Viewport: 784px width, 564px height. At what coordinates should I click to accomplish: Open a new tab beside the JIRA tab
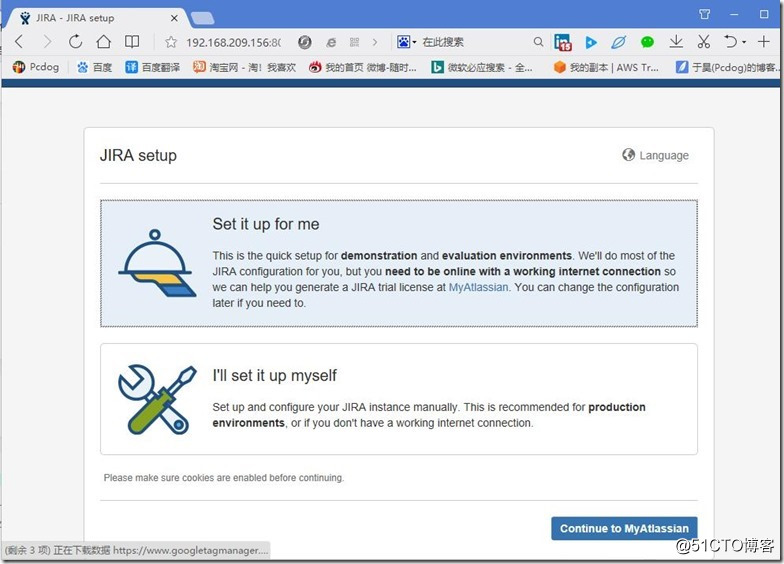point(202,18)
